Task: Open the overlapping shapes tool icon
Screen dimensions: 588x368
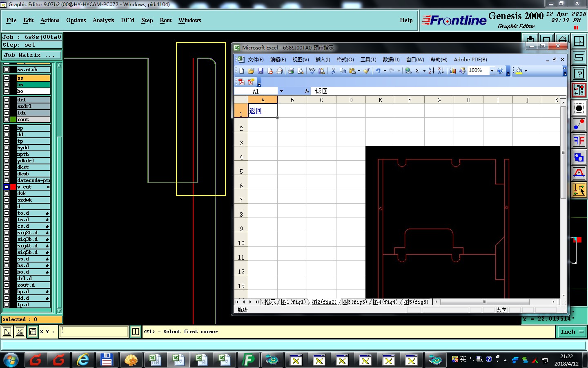Action: coord(579,157)
